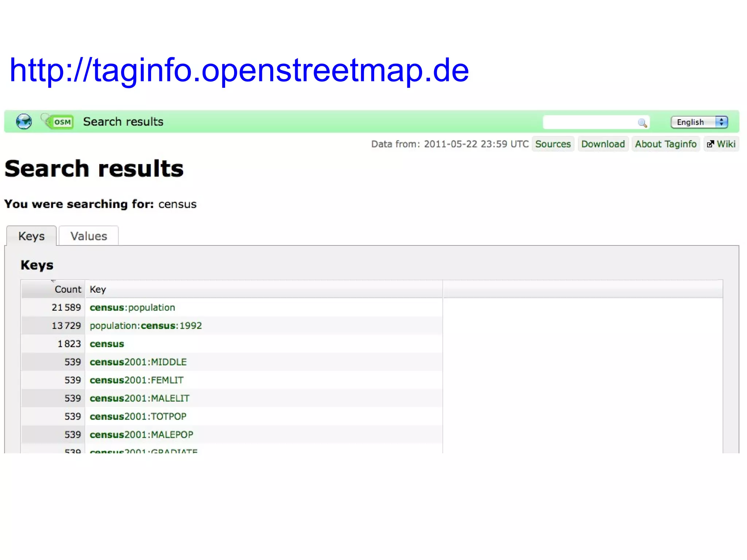
Task: Click the globe icon in the header
Action: tap(24, 121)
